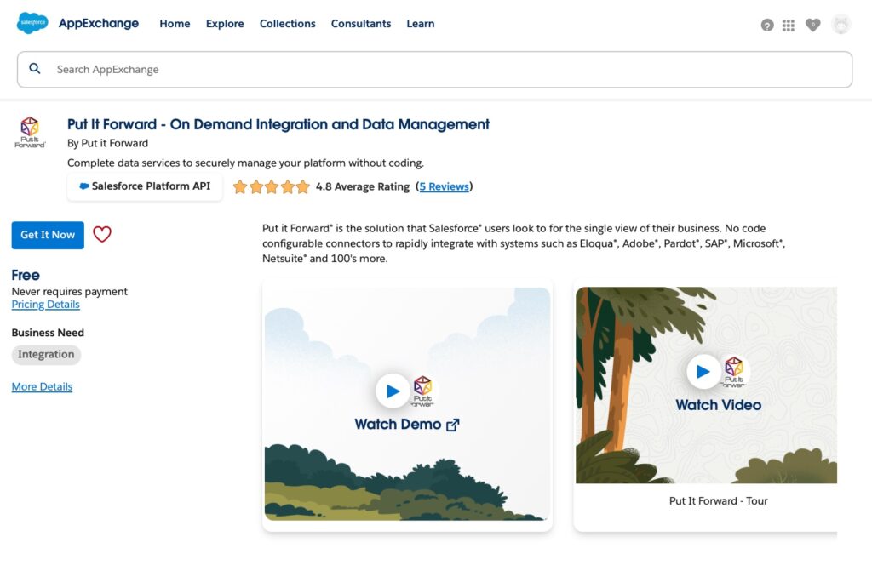
Task: Click the '4.8 Average Rating' text
Action: click(363, 186)
